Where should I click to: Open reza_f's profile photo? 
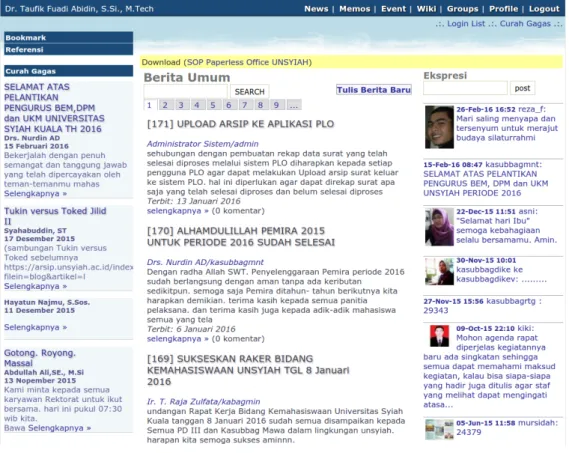[x=439, y=127]
